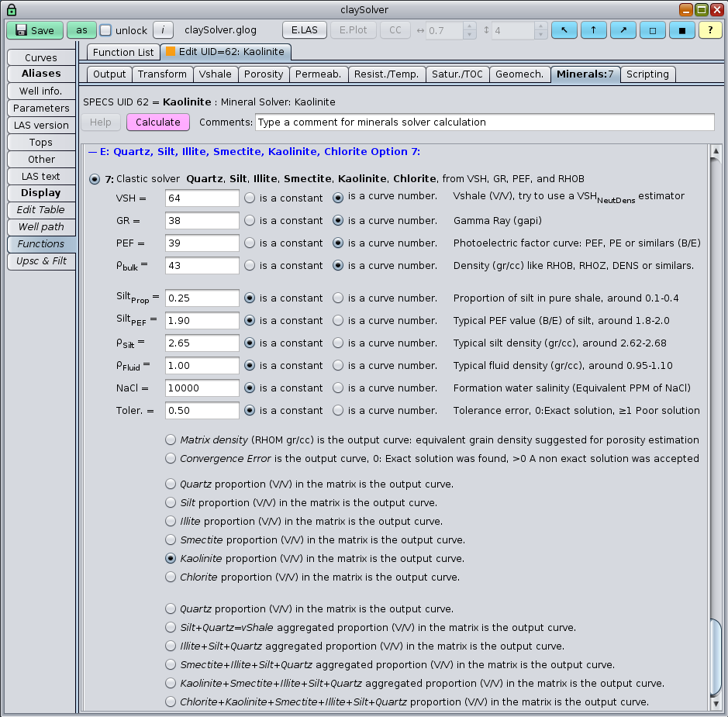Click the Save button with floppy icon
The width and height of the screenshot is (728, 717).
click(x=35, y=30)
